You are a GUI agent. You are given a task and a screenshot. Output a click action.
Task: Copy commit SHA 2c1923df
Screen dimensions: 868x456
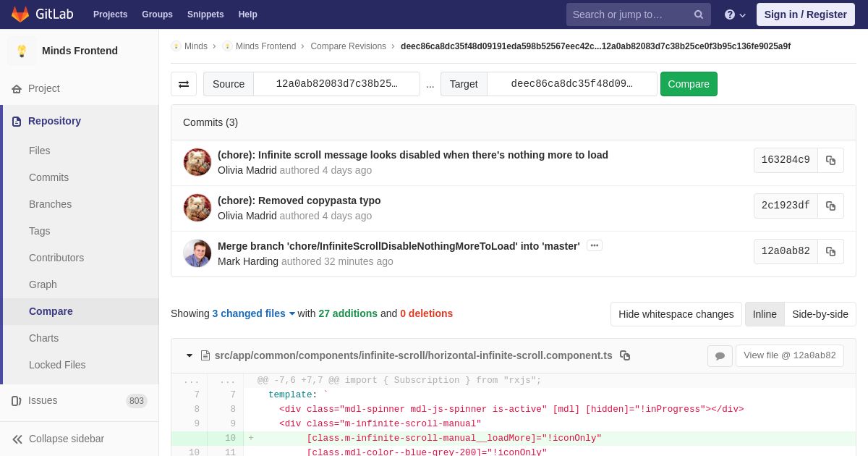pyautogui.click(x=830, y=206)
